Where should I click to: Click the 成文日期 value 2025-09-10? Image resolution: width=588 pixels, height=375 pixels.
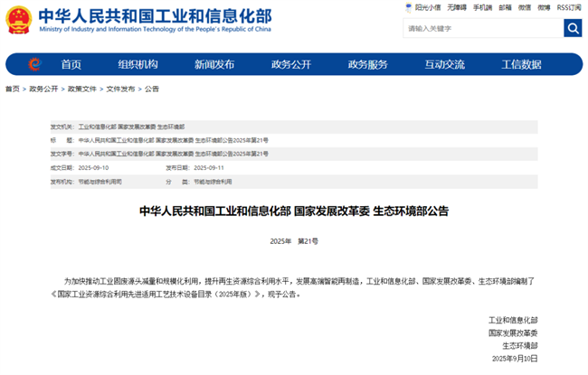click(x=93, y=168)
